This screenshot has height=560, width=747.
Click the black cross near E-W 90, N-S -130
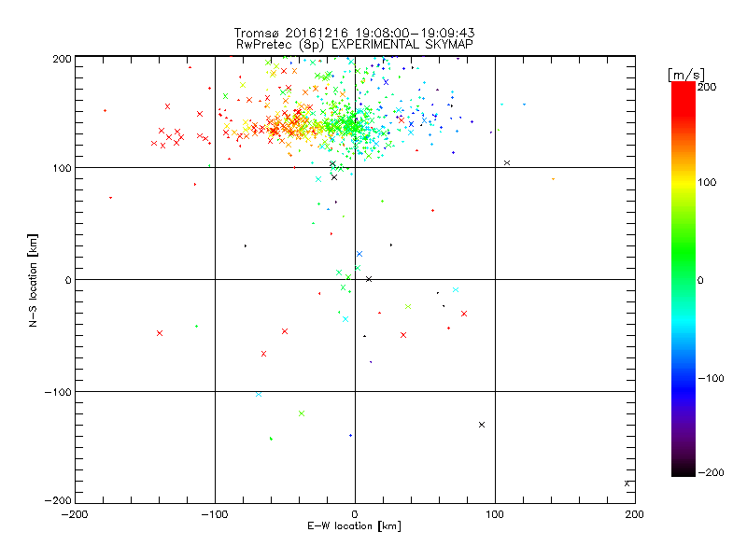[482, 425]
